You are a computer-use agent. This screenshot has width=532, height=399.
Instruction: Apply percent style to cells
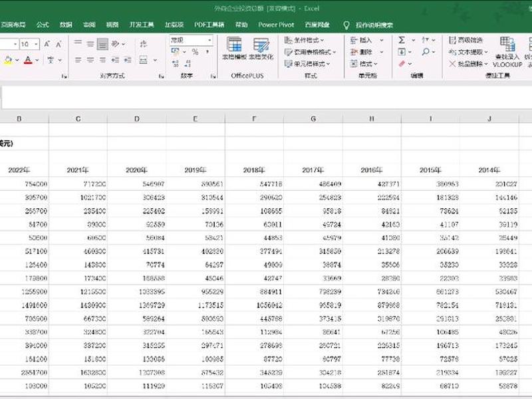[195, 52]
